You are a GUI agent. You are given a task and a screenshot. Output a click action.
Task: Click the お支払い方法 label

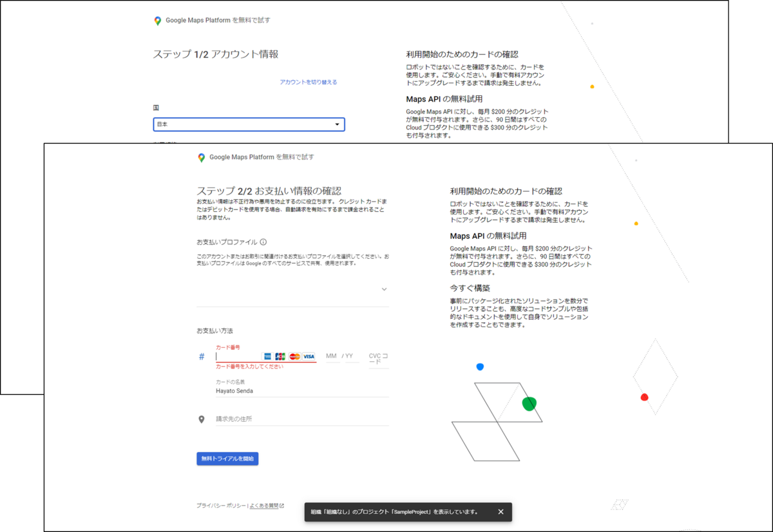tap(215, 331)
